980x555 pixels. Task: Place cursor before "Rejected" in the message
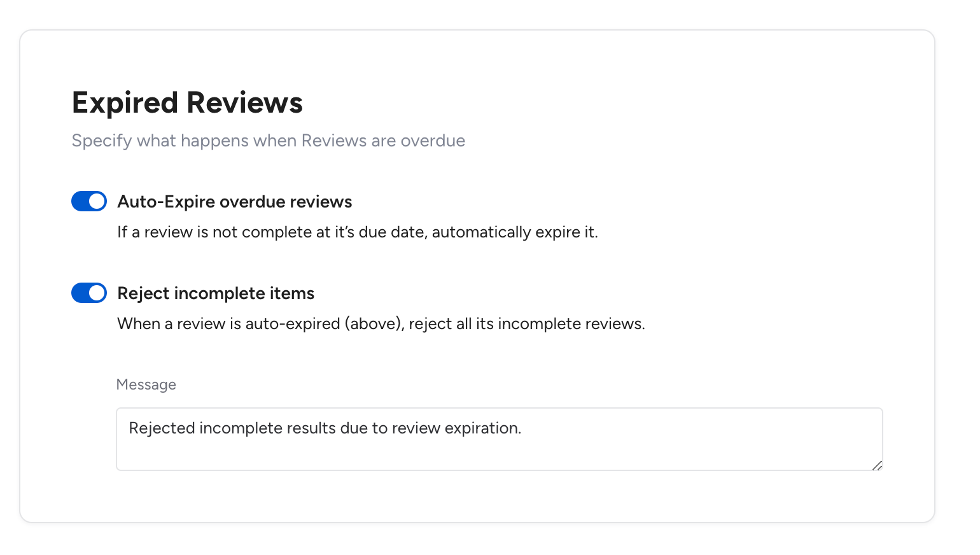(x=129, y=428)
